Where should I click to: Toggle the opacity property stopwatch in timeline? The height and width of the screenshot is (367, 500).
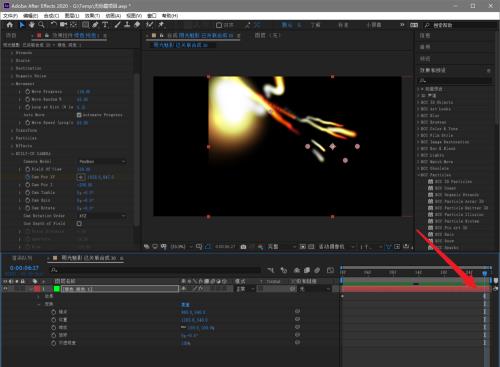coord(54,343)
